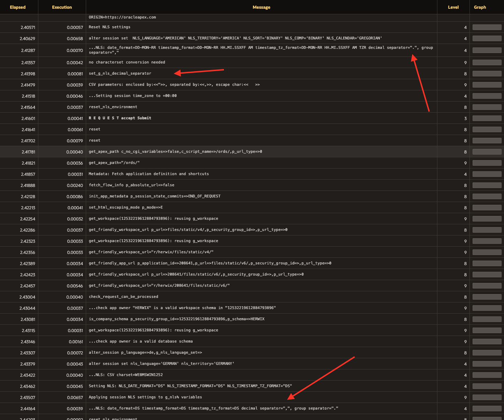Click the ORIGIN=https://oracleapex.com message
Viewport: 504px width, 420px height.
point(122,17)
